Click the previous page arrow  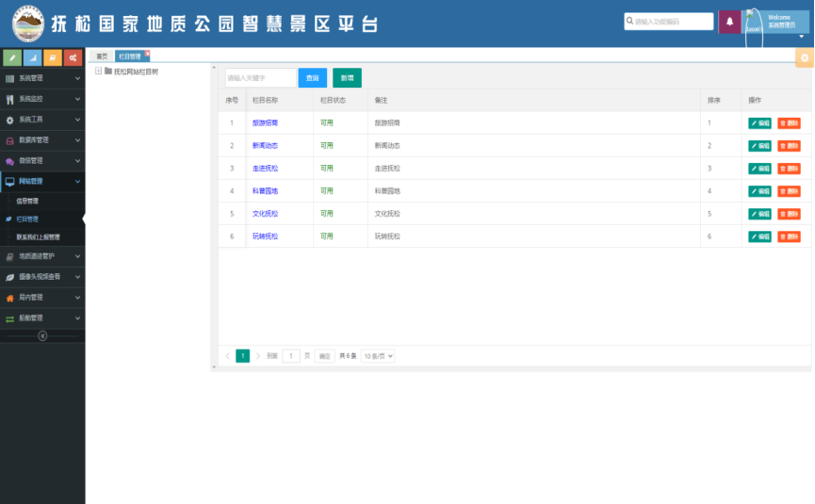[x=228, y=356]
